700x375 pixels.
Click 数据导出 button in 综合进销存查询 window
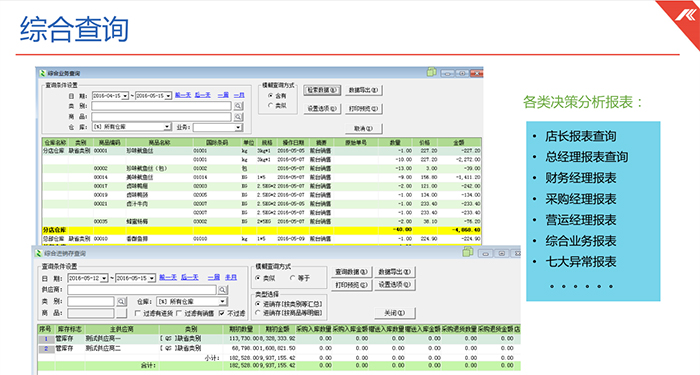coord(395,272)
